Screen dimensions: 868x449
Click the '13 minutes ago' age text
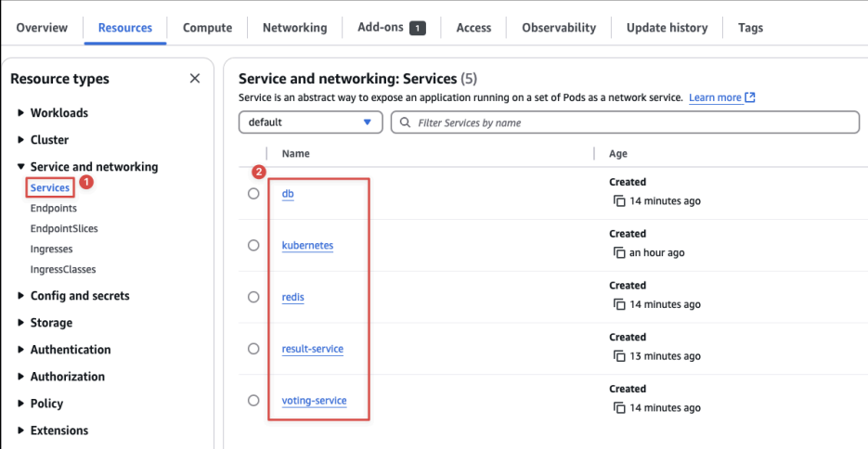click(666, 356)
